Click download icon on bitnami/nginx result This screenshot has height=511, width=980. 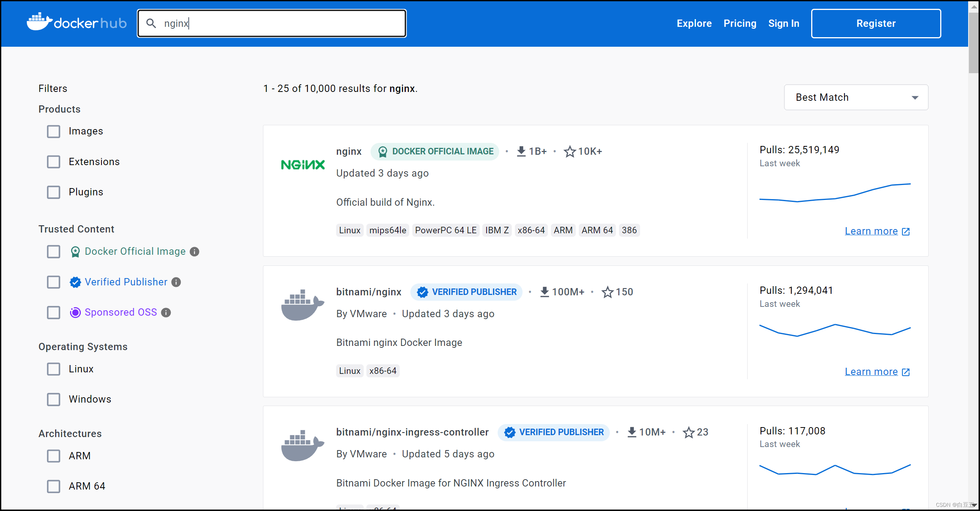coord(544,292)
